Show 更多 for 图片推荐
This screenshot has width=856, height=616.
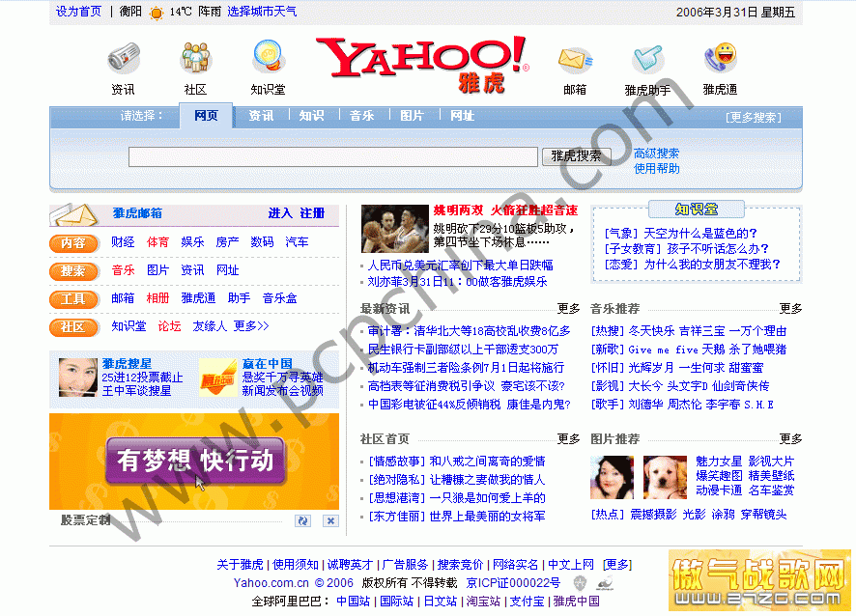(791, 439)
